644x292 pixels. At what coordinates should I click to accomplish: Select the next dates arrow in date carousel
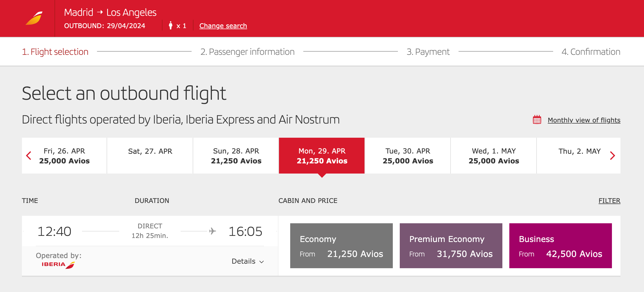(x=613, y=155)
